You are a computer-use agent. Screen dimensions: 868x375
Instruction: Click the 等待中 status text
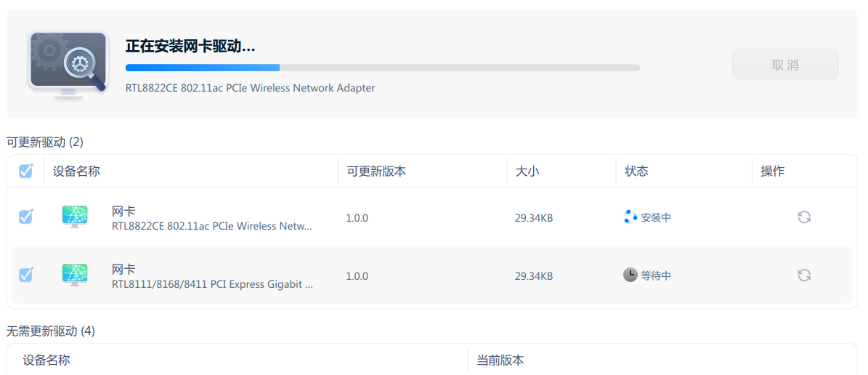tap(656, 275)
